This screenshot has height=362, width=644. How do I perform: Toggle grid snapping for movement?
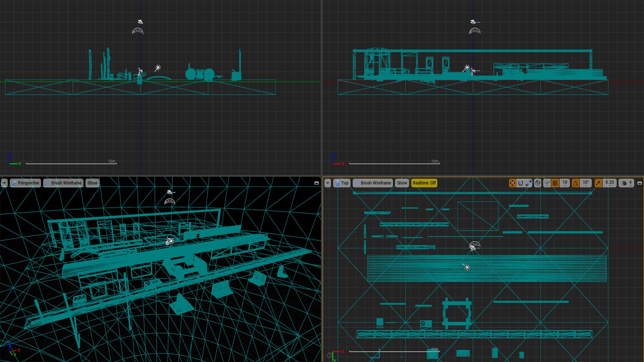[x=555, y=183]
